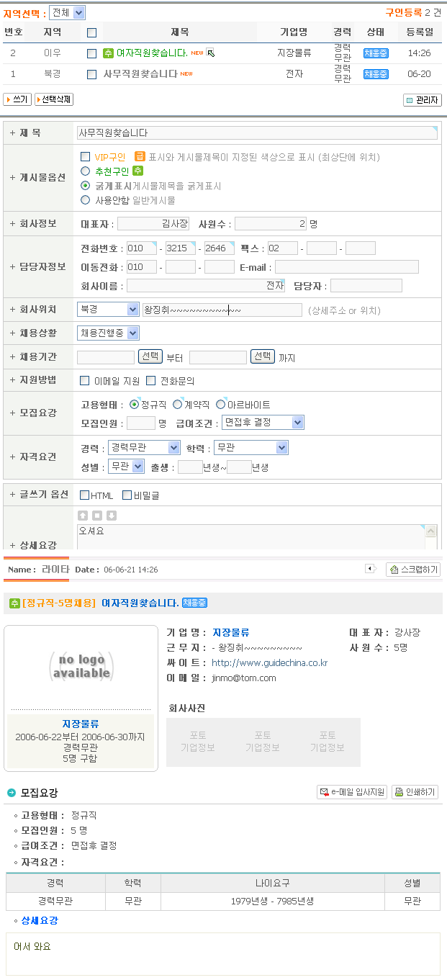Screen dimensions: 447x980
Task: Click the 대표자 representative name field
Action: [153, 224]
